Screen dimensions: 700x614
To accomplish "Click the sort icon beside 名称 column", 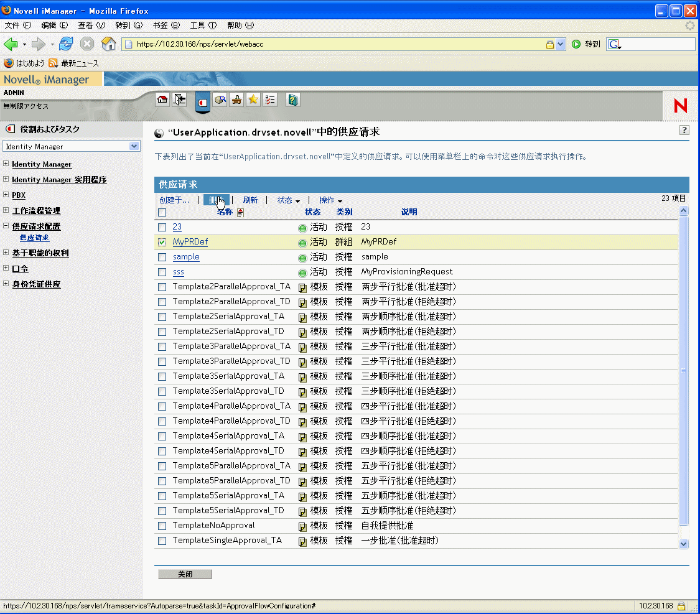I will 241,212.
